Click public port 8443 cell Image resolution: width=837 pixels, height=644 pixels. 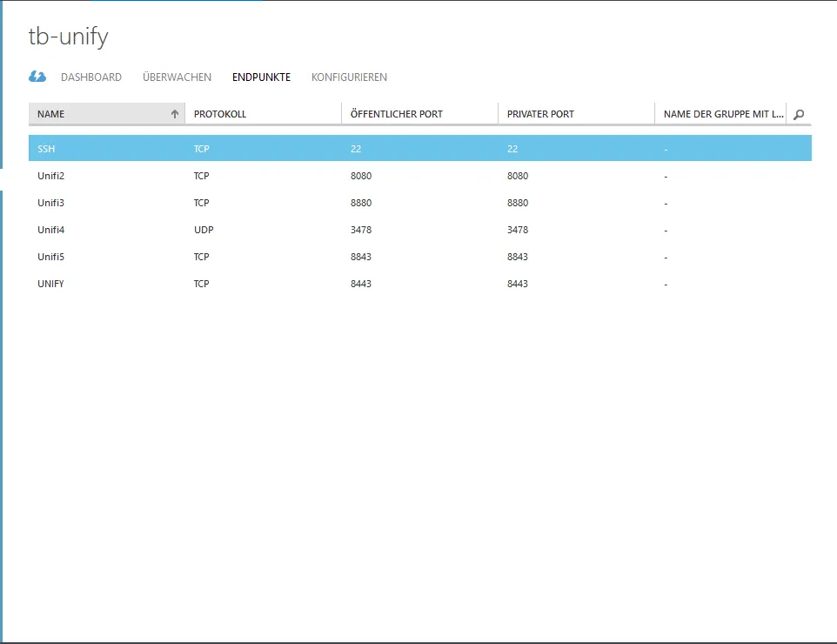pyautogui.click(x=361, y=284)
